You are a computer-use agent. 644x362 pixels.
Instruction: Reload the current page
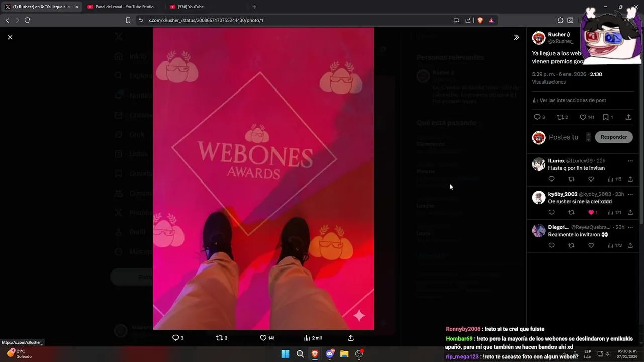point(27,20)
